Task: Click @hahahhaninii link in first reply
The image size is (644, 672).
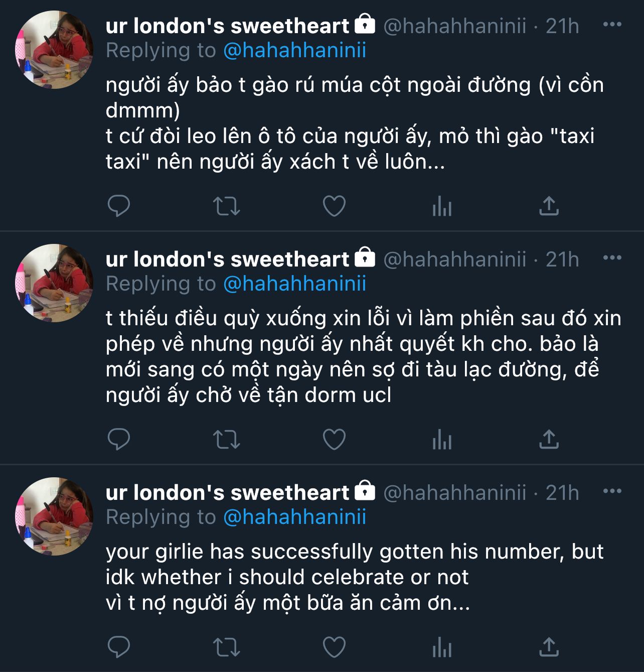Action: (294, 50)
